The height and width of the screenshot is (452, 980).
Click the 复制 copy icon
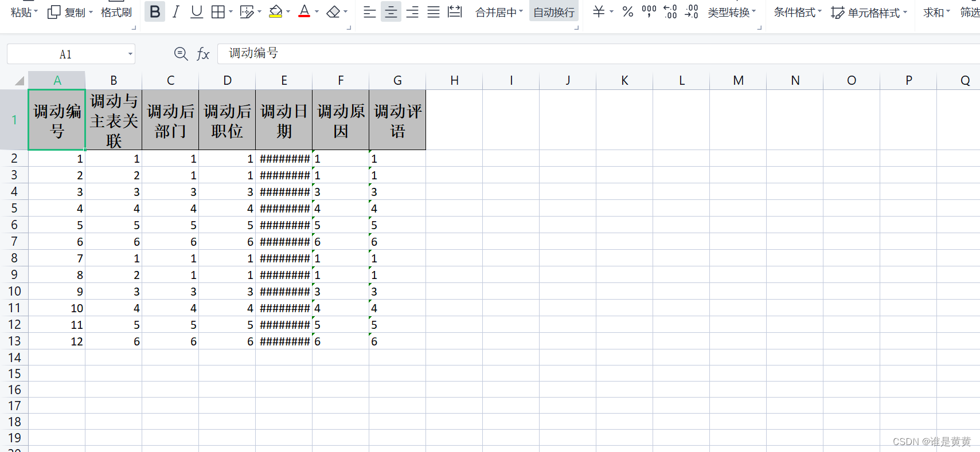[x=54, y=12]
